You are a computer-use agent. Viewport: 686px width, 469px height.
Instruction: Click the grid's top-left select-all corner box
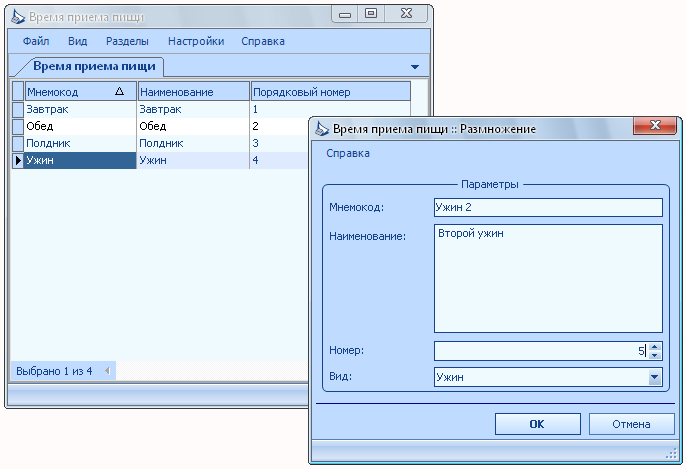[18, 91]
